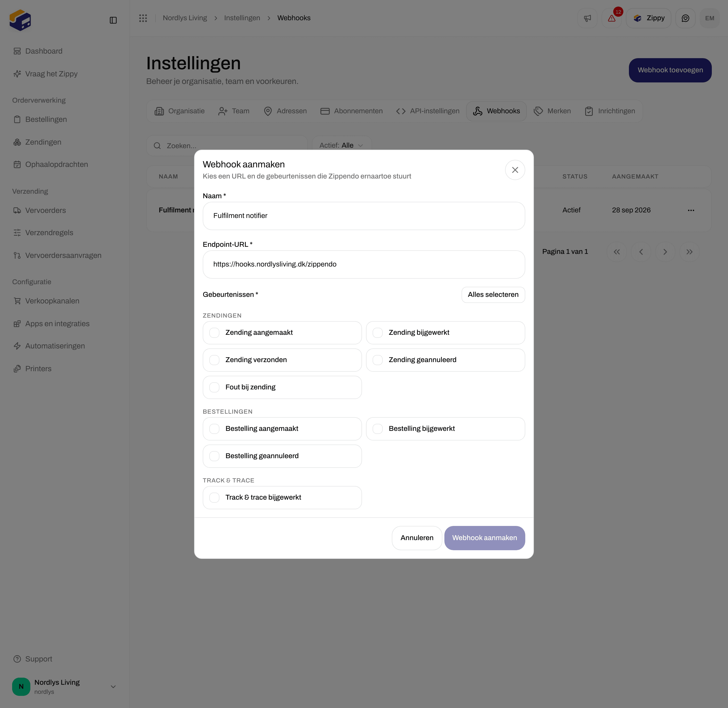Switch to the Inrichtingen tab

pyautogui.click(x=610, y=111)
